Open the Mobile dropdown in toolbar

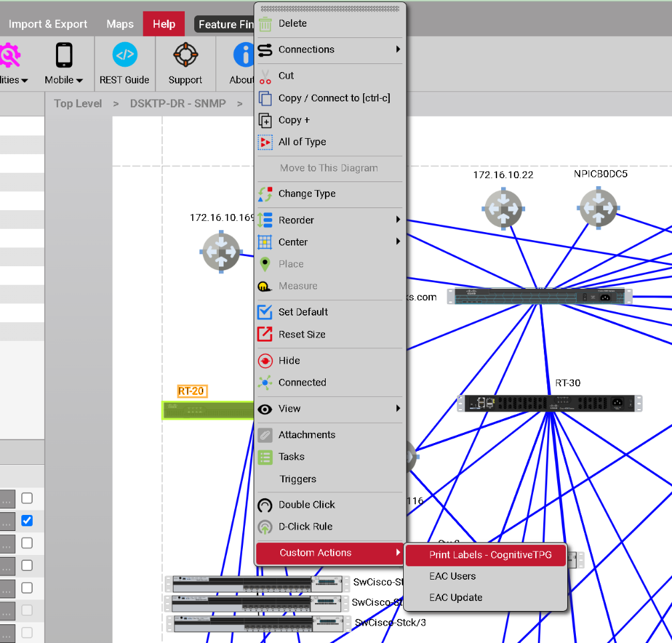pyautogui.click(x=64, y=64)
